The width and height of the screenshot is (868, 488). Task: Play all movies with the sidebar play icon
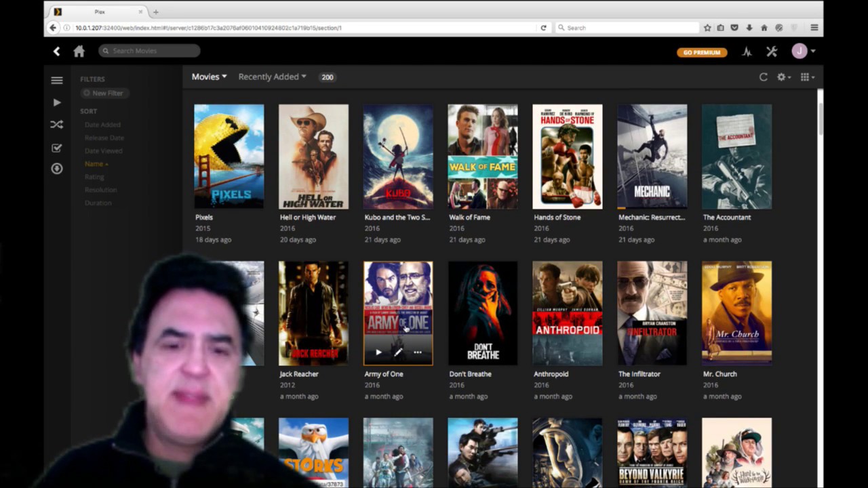(x=57, y=102)
